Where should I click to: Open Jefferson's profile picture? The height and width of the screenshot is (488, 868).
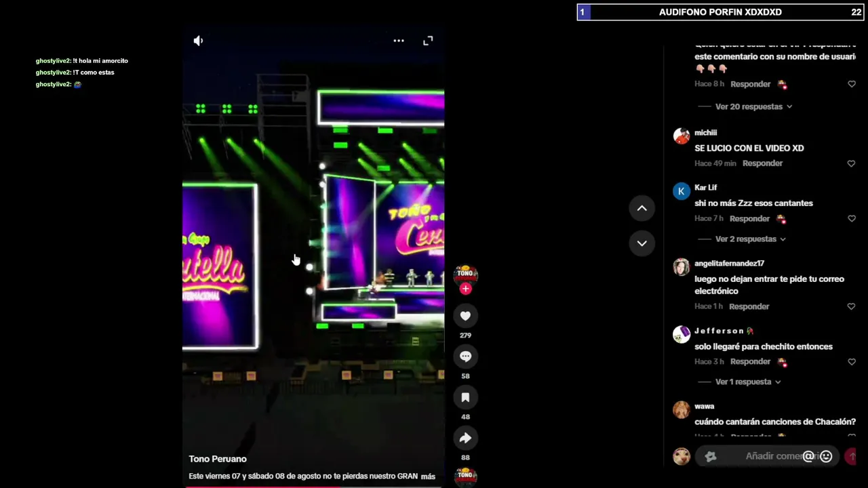pos(681,334)
